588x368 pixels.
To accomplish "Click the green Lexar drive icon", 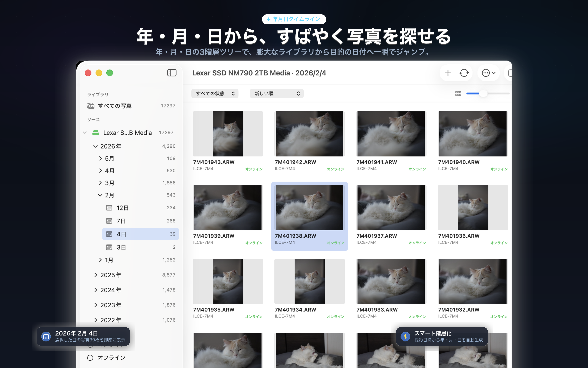I will coord(96,133).
